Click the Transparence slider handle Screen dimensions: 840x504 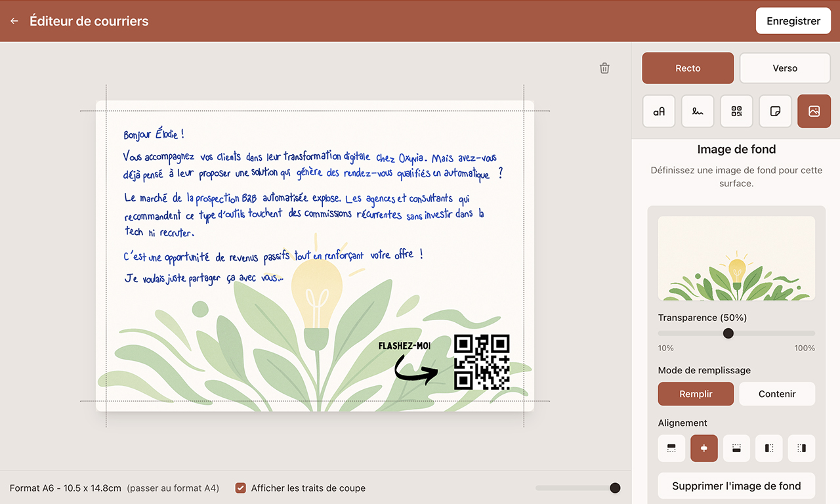(x=728, y=333)
